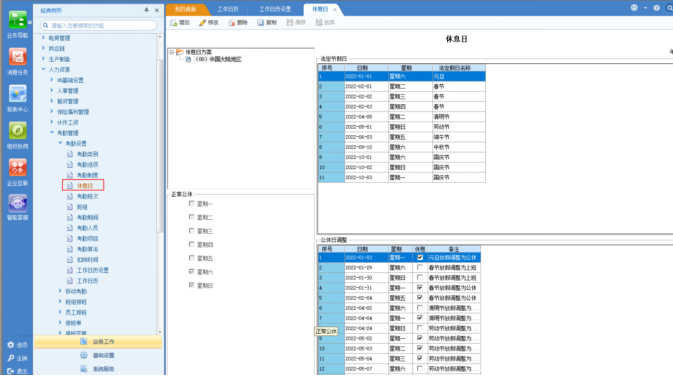
Task: Open the 报表中心 report center icon
Action: [x=18, y=94]
